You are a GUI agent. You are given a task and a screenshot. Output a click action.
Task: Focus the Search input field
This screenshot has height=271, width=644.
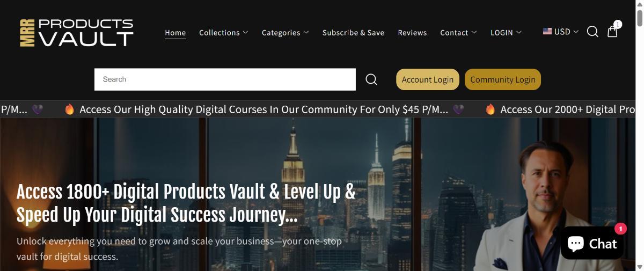225,79
